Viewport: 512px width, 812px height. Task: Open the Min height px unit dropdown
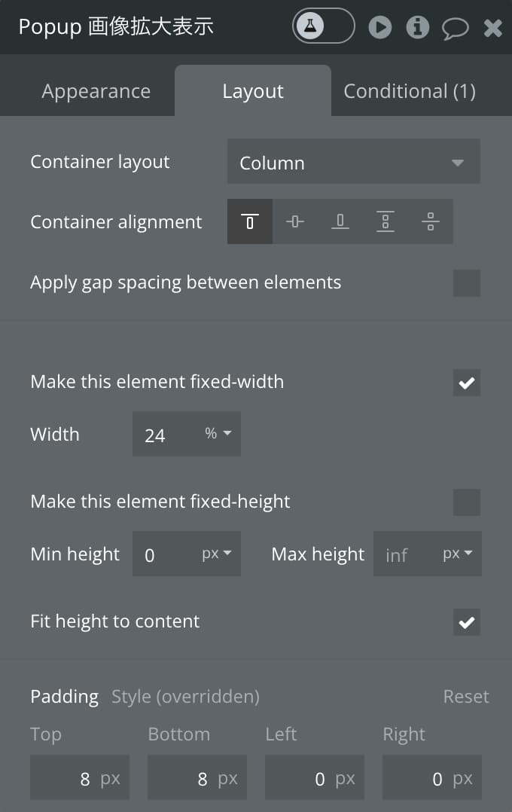pos(217,554)
